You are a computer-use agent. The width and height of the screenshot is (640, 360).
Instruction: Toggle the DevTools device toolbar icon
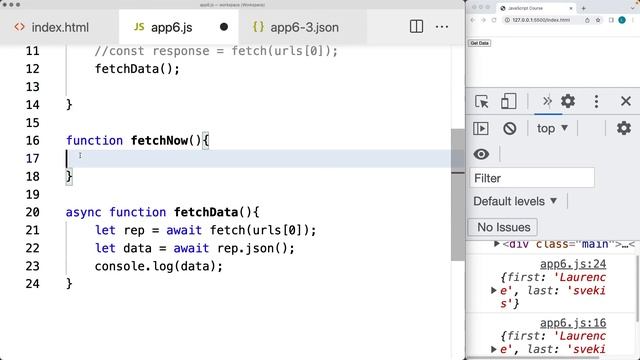tap(509, 101)
